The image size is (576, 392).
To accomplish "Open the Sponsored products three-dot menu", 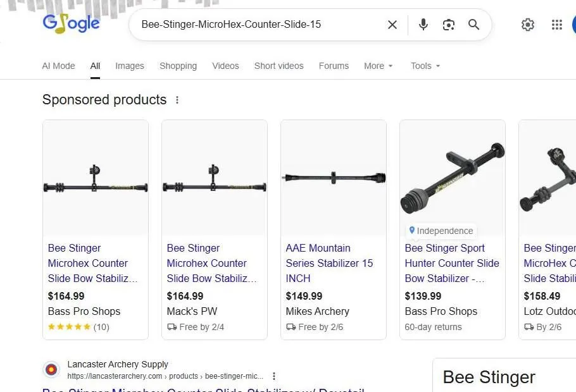I will tap(177, 99).
